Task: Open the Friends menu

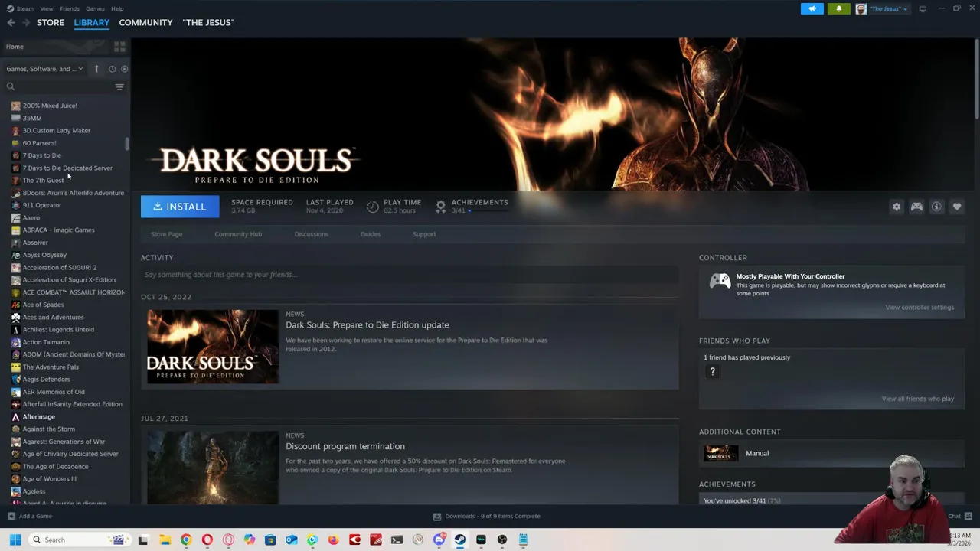Action: [70, 8]
